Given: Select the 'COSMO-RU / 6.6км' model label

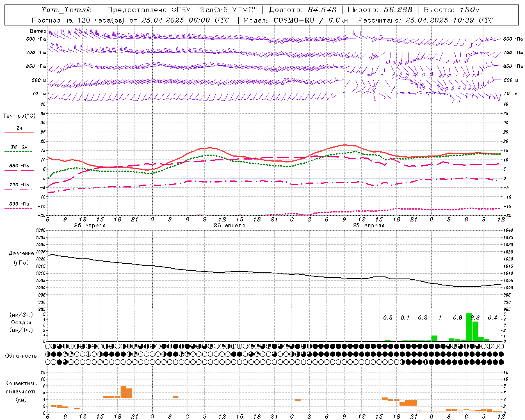Looking at the screenshot, I should [x=311, y=20].
